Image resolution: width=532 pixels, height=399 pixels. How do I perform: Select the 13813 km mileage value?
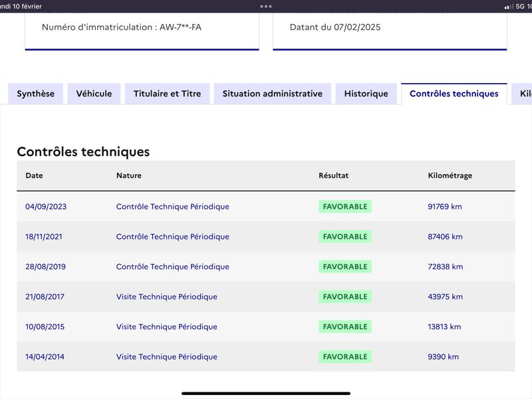pyautogui.click(x=444, y=327)
